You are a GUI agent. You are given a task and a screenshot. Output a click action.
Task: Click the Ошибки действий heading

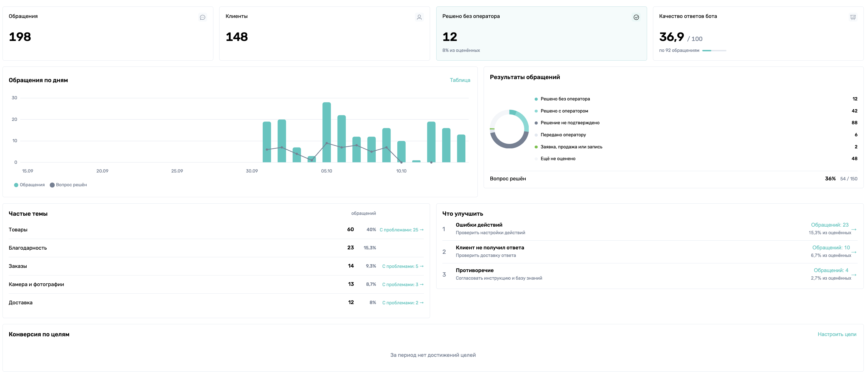tap(479, 225)
